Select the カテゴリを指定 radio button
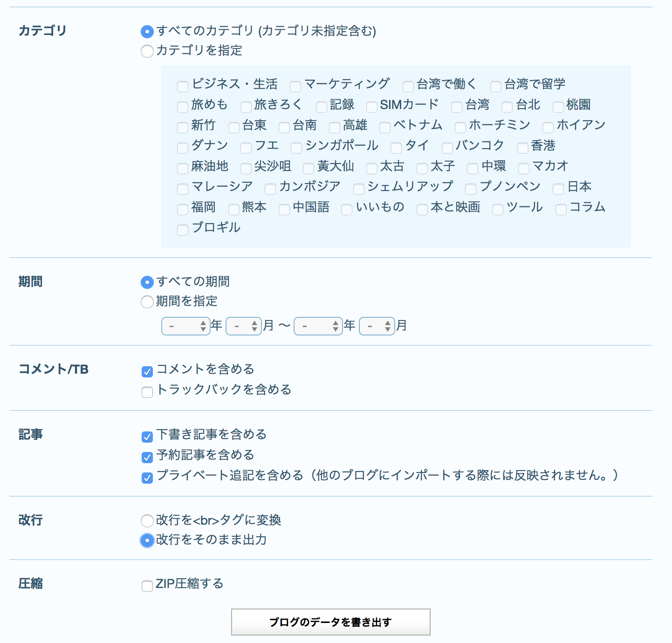Image resolution: width=672 pixels, height=643 pixels. 147,51
